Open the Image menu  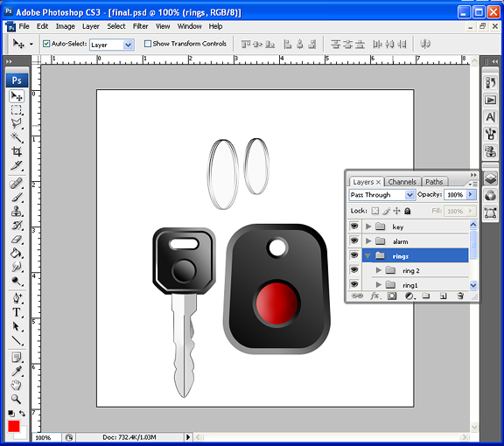tap(66, 26)
